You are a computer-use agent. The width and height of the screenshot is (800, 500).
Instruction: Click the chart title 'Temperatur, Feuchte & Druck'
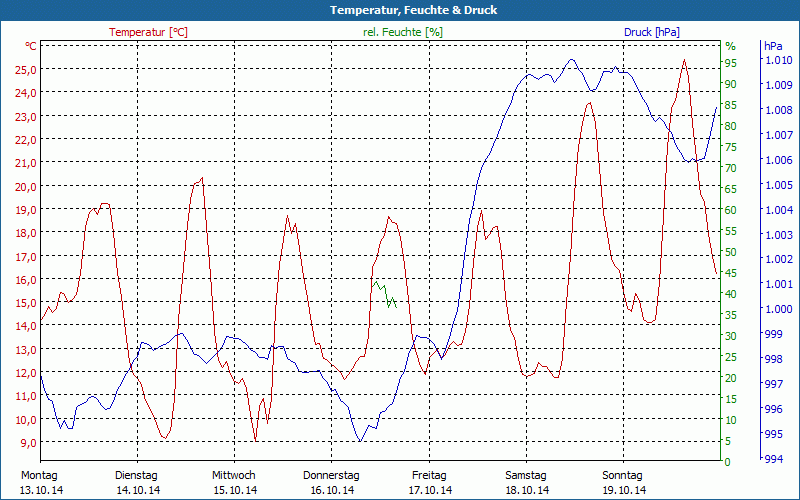[x=400, y=10]
